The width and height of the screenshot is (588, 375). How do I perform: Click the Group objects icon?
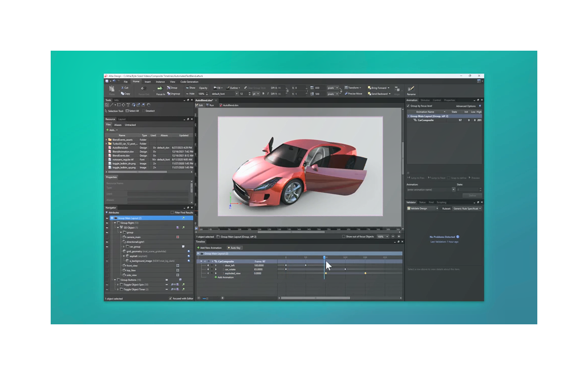pyautogui.click(x=168, y=88)
